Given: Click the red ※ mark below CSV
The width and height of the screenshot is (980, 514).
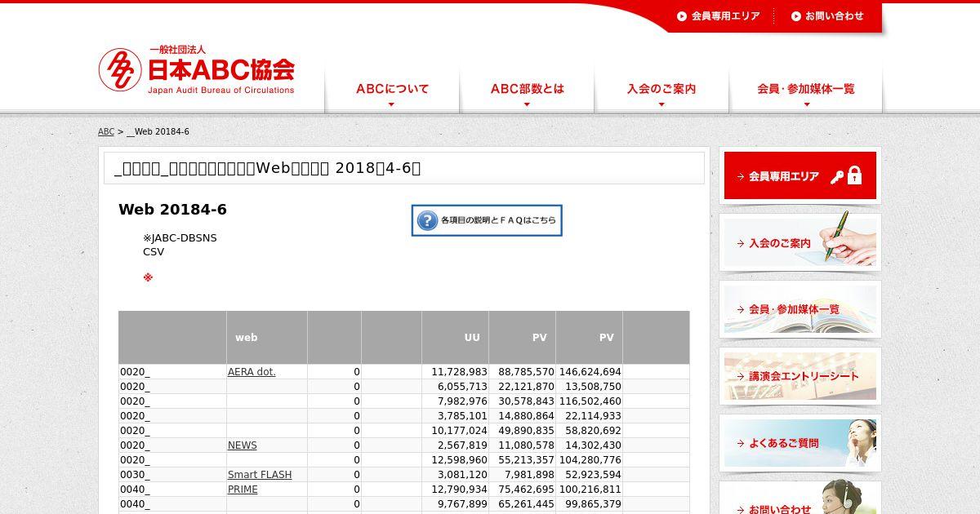Looking at the screenshot, I should 148,277.
